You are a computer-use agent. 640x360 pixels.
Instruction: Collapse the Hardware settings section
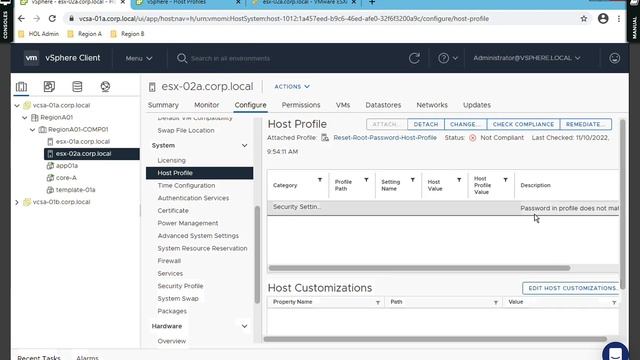[x=244, y=326]
